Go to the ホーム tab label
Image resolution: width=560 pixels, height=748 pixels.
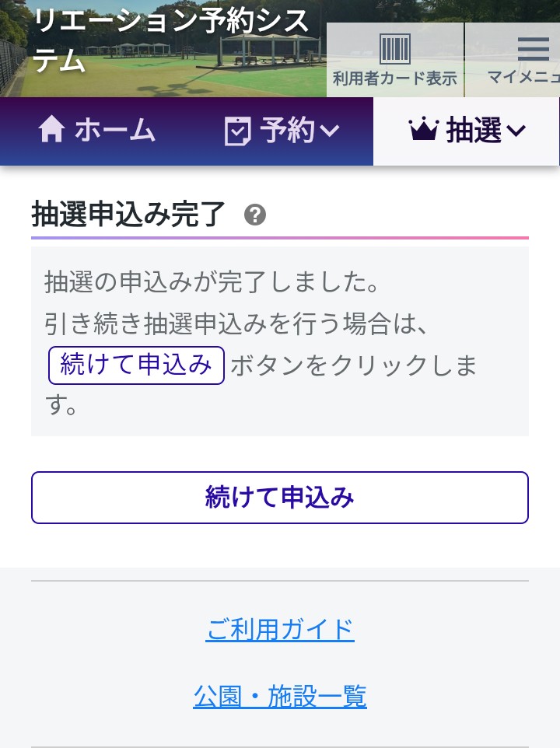click(115, 131)
